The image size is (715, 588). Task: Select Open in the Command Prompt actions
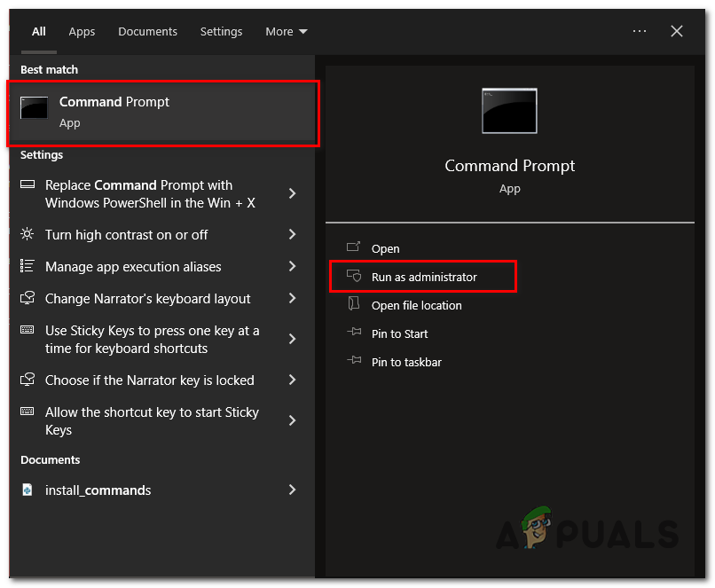386,248
